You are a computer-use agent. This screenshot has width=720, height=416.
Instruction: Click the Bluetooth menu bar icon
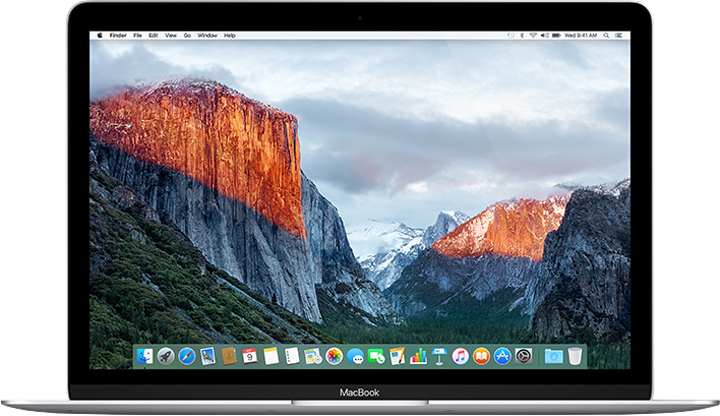(x=522, y=35)
